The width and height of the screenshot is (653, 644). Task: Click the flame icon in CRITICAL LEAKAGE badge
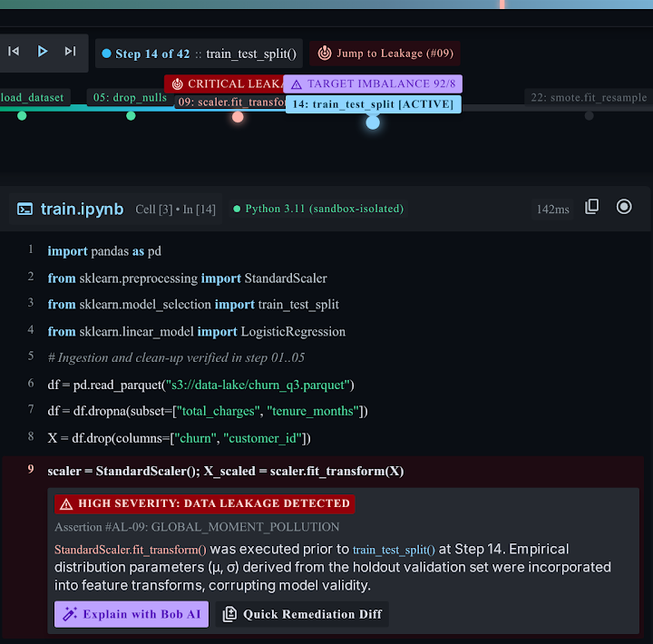coord(178,83)
